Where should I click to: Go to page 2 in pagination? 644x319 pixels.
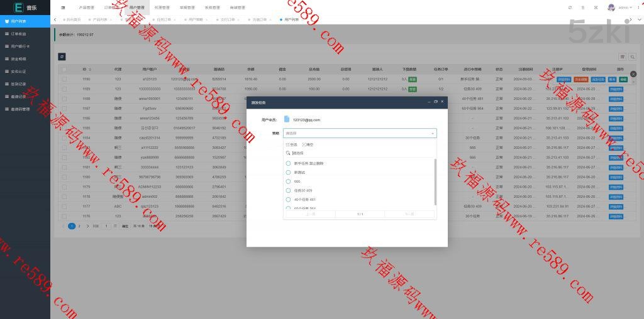pos(79,226)
